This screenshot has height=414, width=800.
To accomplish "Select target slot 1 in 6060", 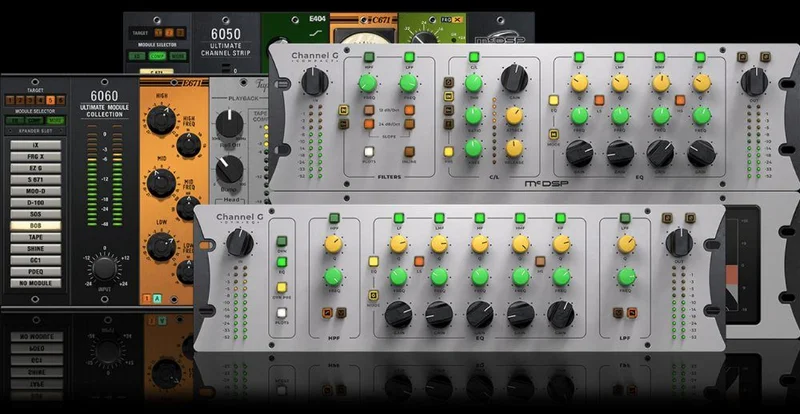I will click(x=11, y=101).
